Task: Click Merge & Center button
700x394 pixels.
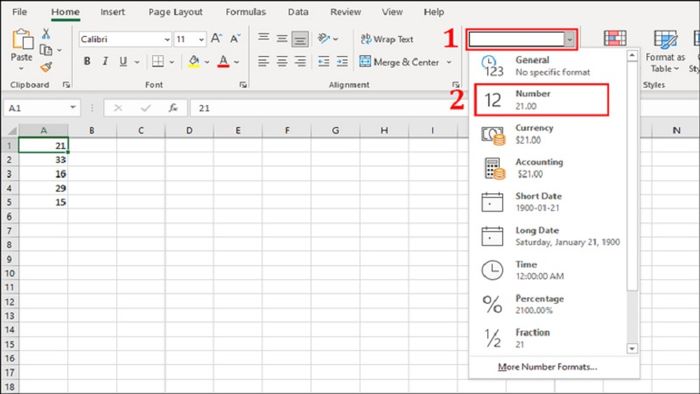Action: coord(400,62)
